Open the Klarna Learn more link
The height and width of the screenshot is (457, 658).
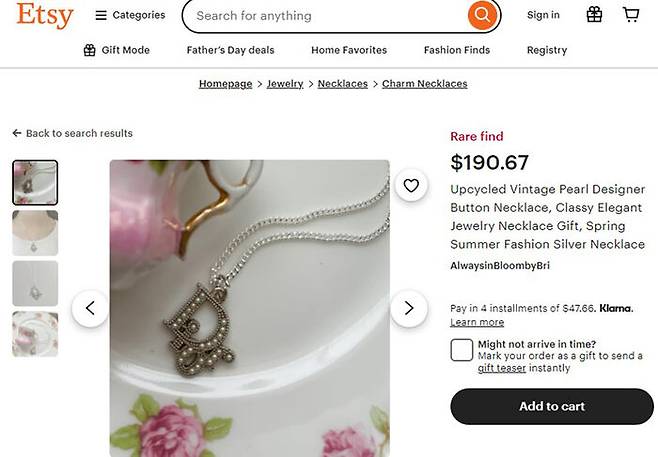click(x=477, y=322)
